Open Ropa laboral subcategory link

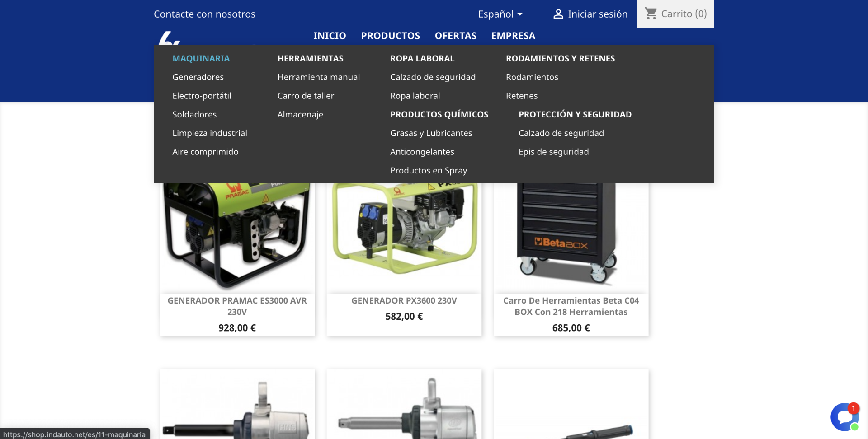(x=415, y=96)
